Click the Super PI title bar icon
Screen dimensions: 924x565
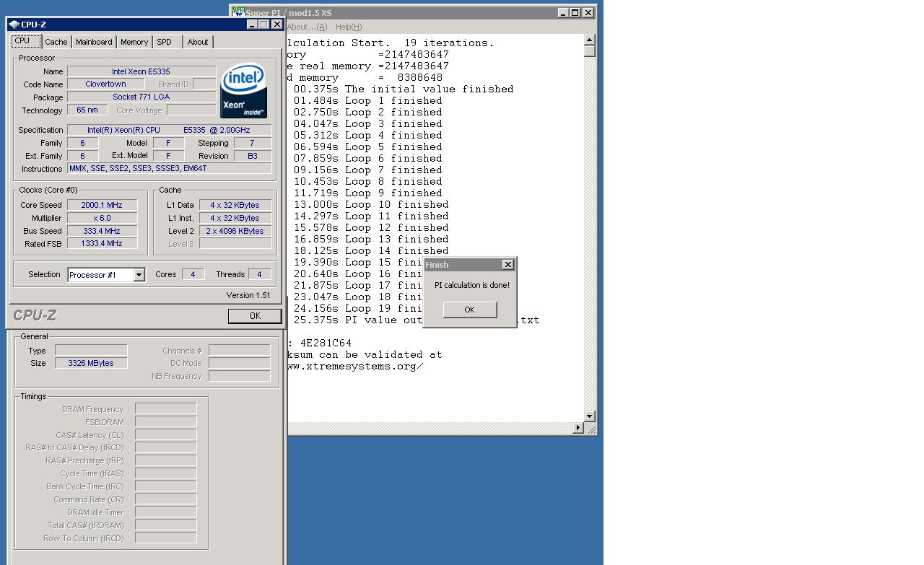(x=237, y=12)
